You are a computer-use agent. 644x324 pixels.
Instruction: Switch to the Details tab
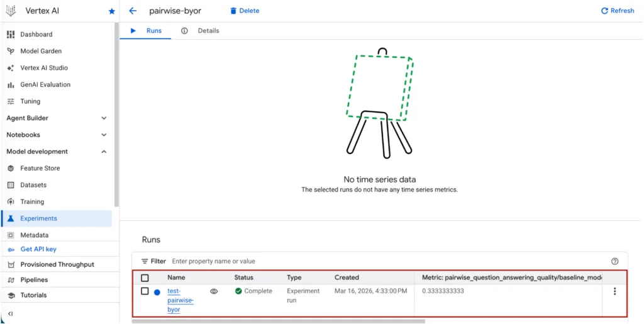point(201,31)
